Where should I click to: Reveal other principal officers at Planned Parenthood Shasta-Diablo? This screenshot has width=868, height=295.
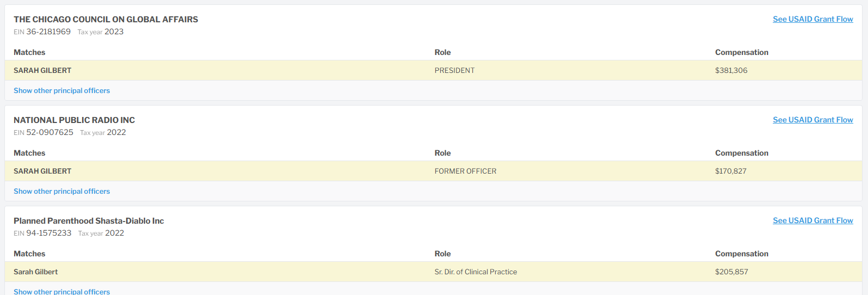coord(61,291)
